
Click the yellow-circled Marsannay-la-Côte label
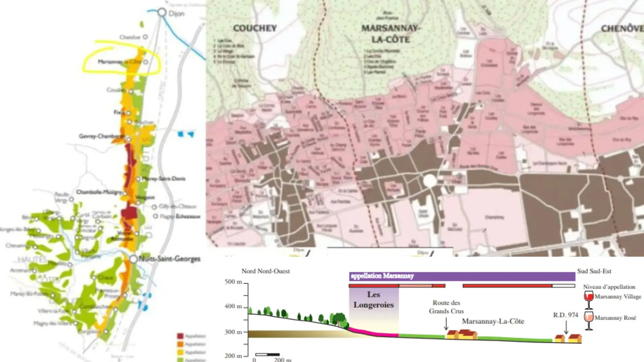119,62
